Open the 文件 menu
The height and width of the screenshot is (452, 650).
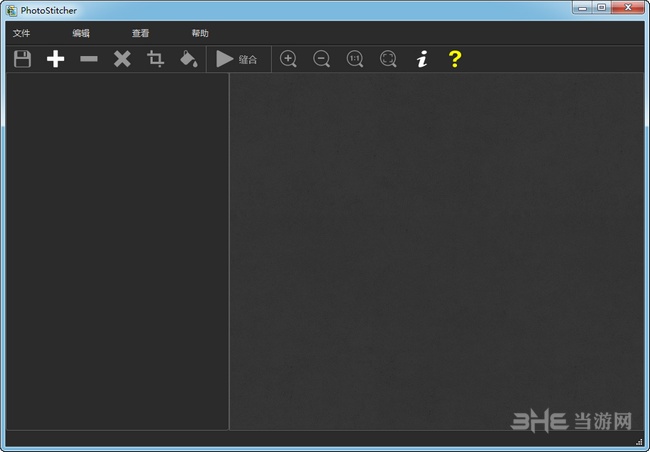click(x=21, y=33)
